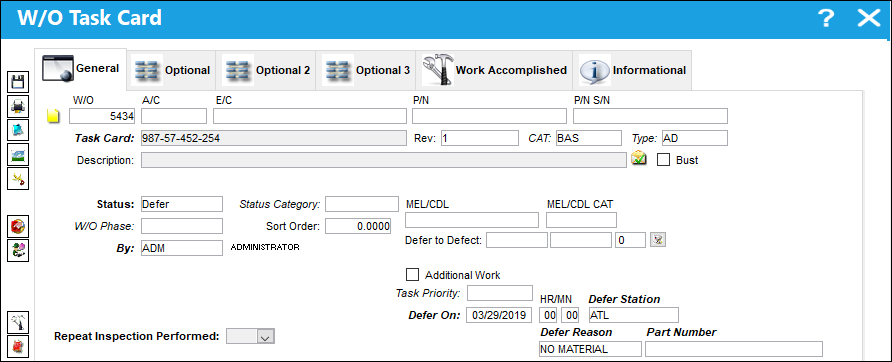Screen dimensions: 892x362
Task: Go to the Work Accomplished tab
Action: tap(494, 71)
